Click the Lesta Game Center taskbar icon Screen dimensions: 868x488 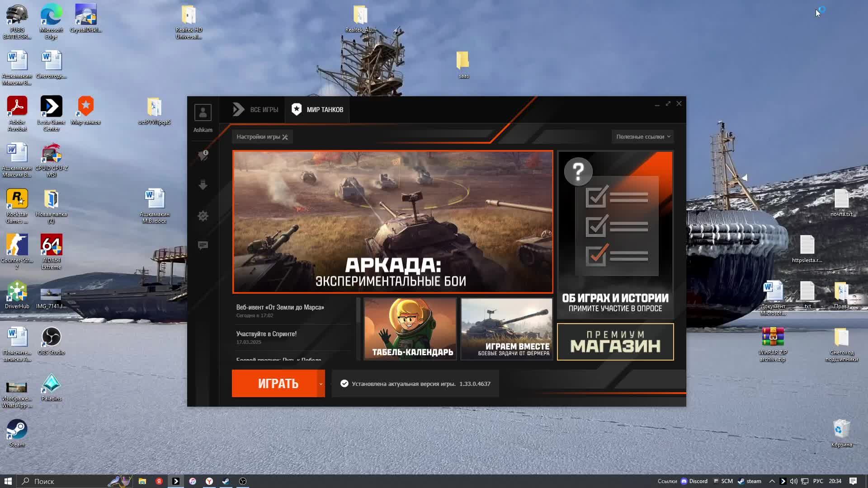point(176,481)
